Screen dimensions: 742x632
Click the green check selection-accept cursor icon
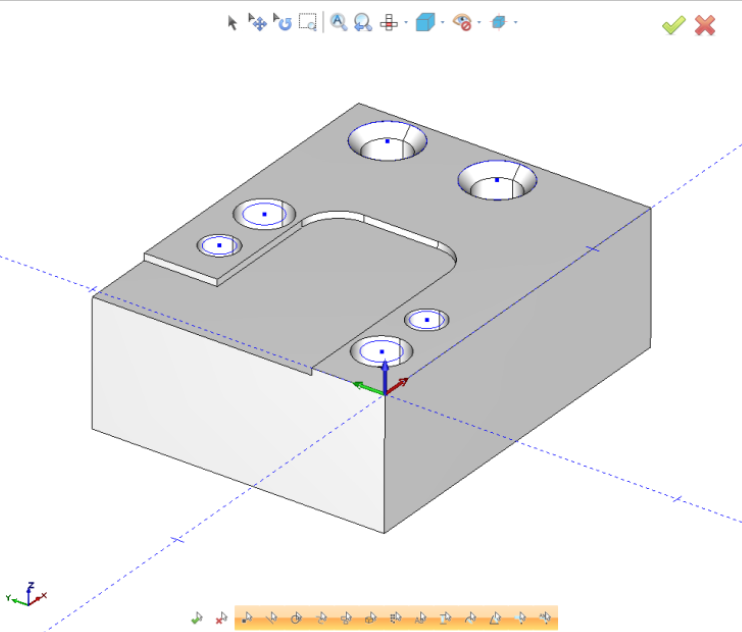coord(197,618)
